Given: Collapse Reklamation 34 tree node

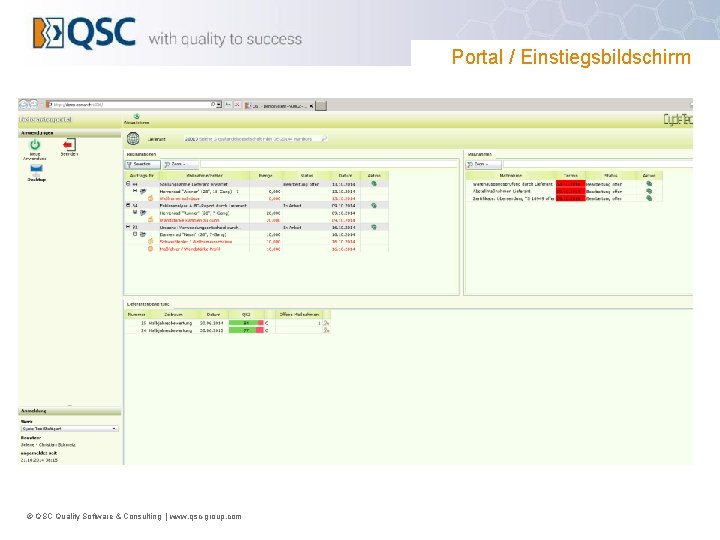Looking at the screenshot, I should 128,205.
